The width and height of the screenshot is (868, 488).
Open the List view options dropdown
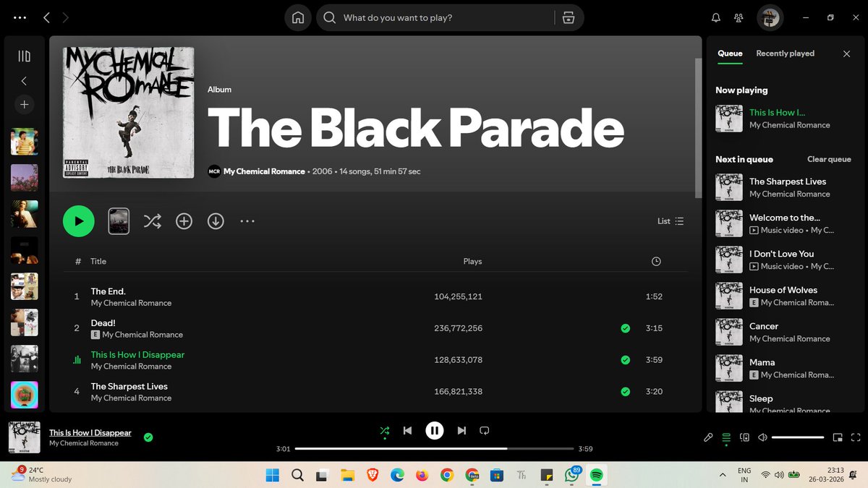[671, 221]
